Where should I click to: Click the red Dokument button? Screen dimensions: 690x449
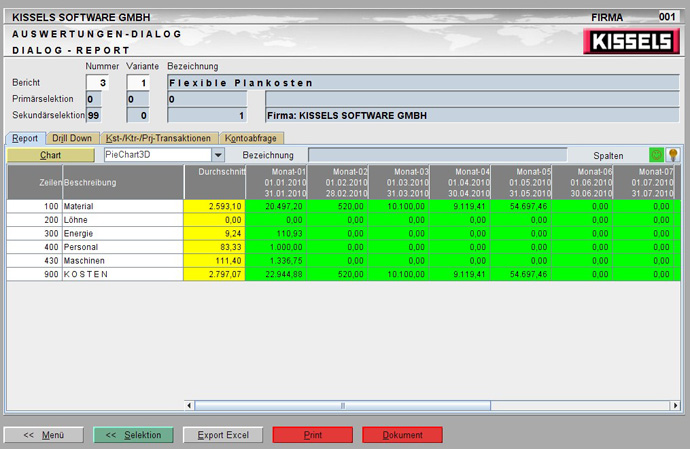(403, 435)
